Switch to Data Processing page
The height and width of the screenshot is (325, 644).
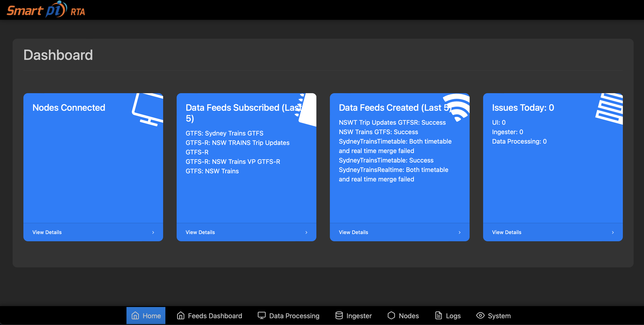pos(288,316)
